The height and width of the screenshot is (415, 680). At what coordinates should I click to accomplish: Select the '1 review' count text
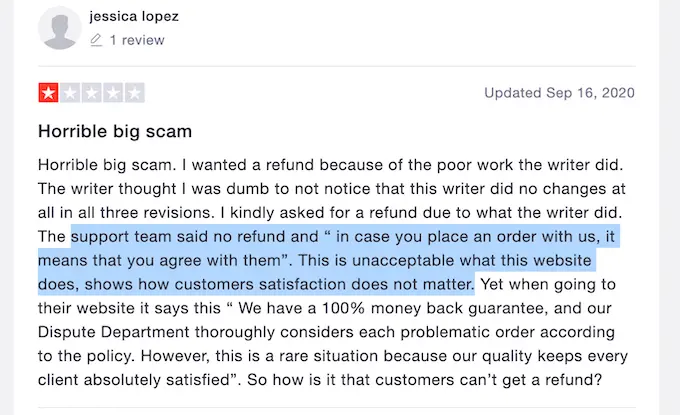click(x=137, y=40)
